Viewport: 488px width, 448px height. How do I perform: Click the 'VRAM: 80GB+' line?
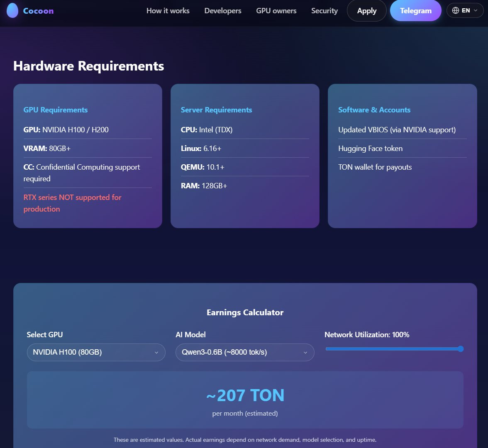(x=47, y=149)
